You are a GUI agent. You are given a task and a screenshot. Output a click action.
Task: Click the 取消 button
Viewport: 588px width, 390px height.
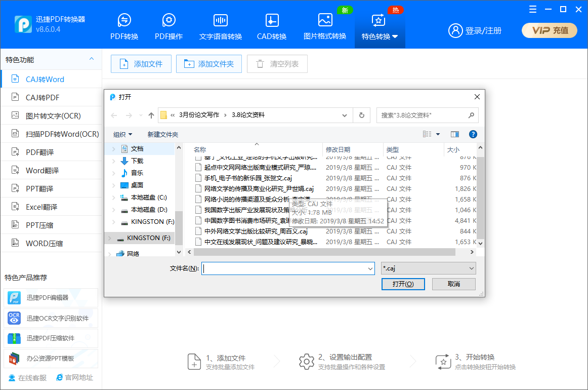(454, 284)
